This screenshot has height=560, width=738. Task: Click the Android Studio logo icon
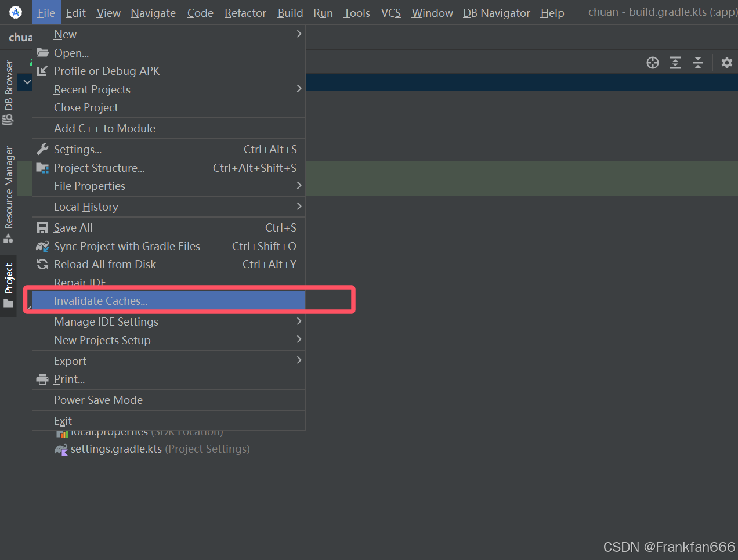15,12
